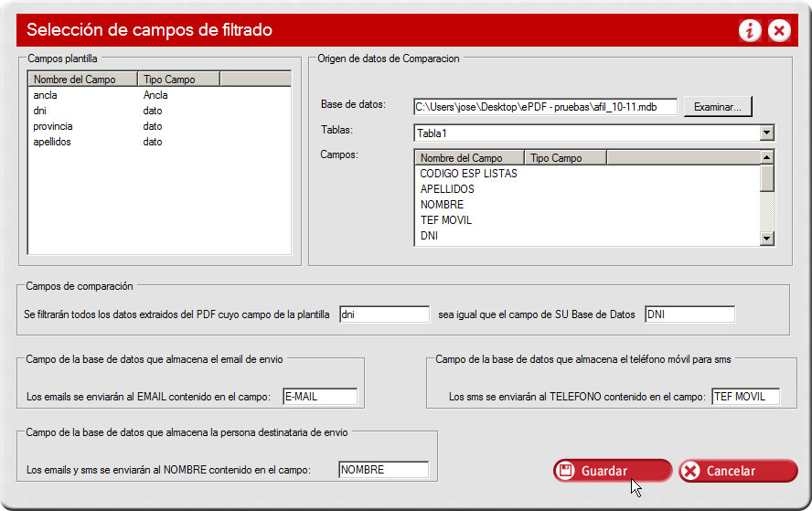The width and height of the screenshot is (812, 511).
Task: Open the Tablas dropdown arrow
Action: click(x=766, y=133)
